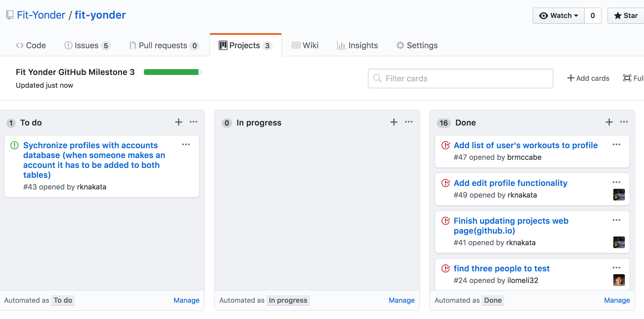Open Finish updating projects web page issue
Viewport: 644px width, 319px height.
[x=511, y=226]
